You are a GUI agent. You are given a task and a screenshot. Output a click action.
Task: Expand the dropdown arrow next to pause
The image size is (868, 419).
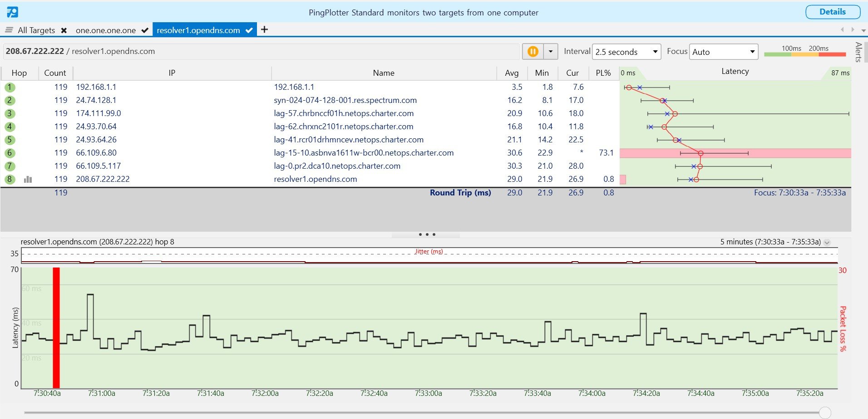coord(551,52)
